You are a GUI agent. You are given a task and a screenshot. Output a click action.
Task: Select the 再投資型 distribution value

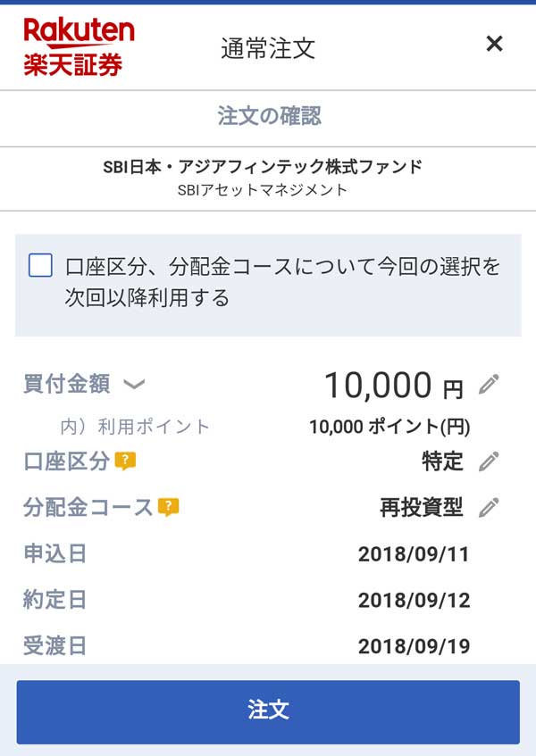pos(422,508)
